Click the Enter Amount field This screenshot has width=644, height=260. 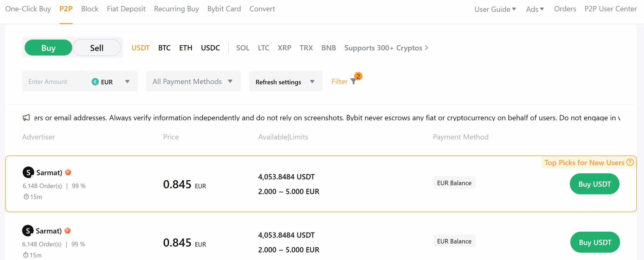tap(54, 81)
